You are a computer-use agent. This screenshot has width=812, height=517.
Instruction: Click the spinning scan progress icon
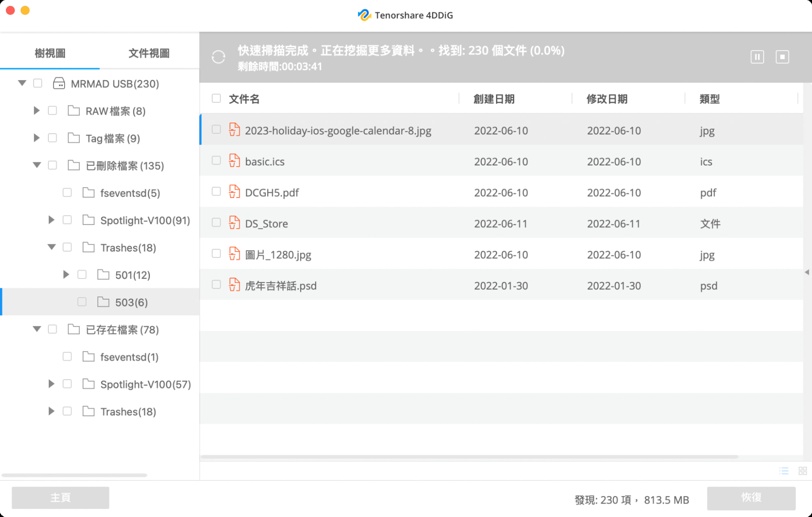[219, 57]
